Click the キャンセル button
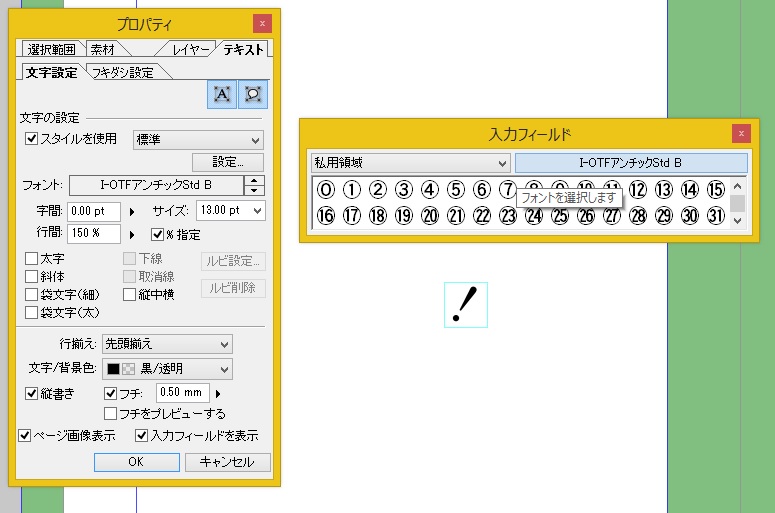The height and width of the screenshot is (513, 775). 227,462
